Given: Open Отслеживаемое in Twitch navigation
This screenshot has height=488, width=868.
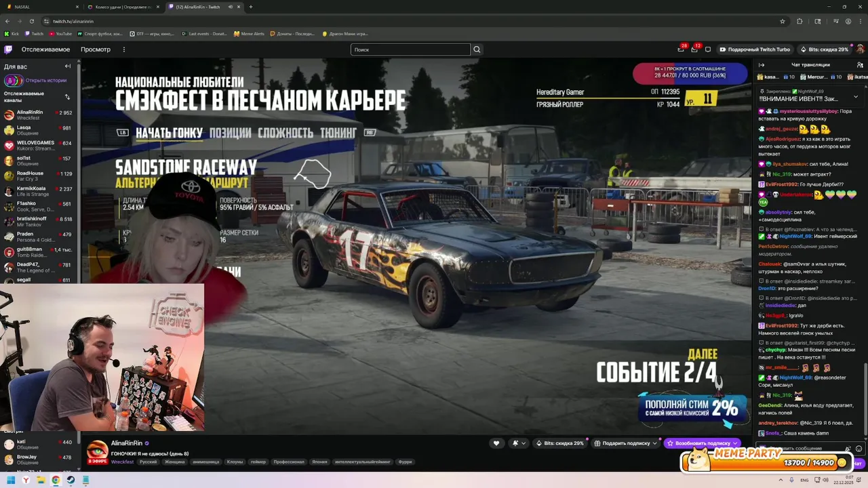Looking at the screenshot, I should [45, 49].
